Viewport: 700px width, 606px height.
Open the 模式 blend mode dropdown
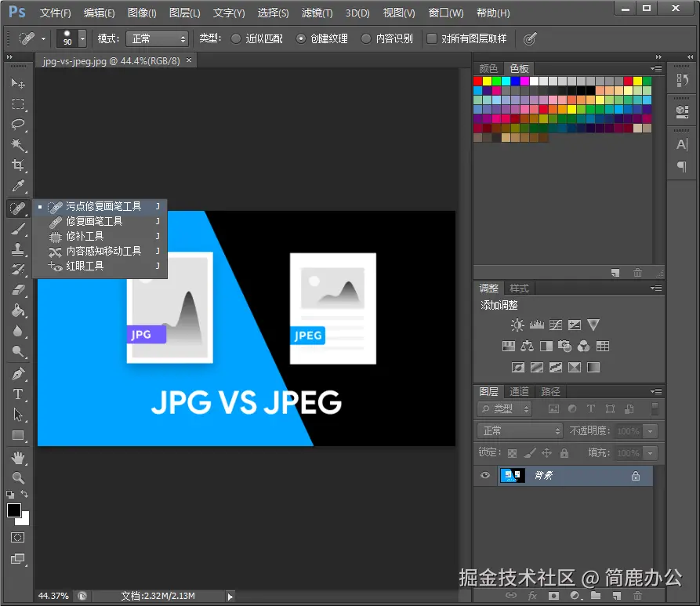tap(157, 39)
